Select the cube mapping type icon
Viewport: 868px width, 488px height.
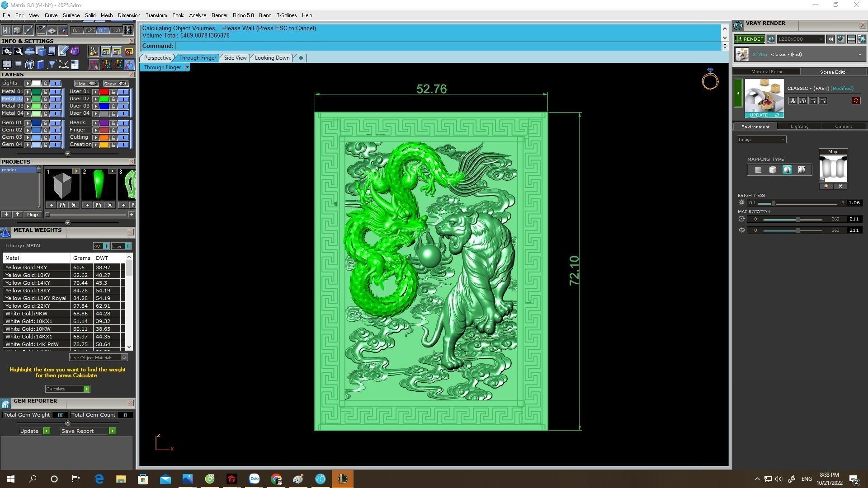tap(773, 170)
